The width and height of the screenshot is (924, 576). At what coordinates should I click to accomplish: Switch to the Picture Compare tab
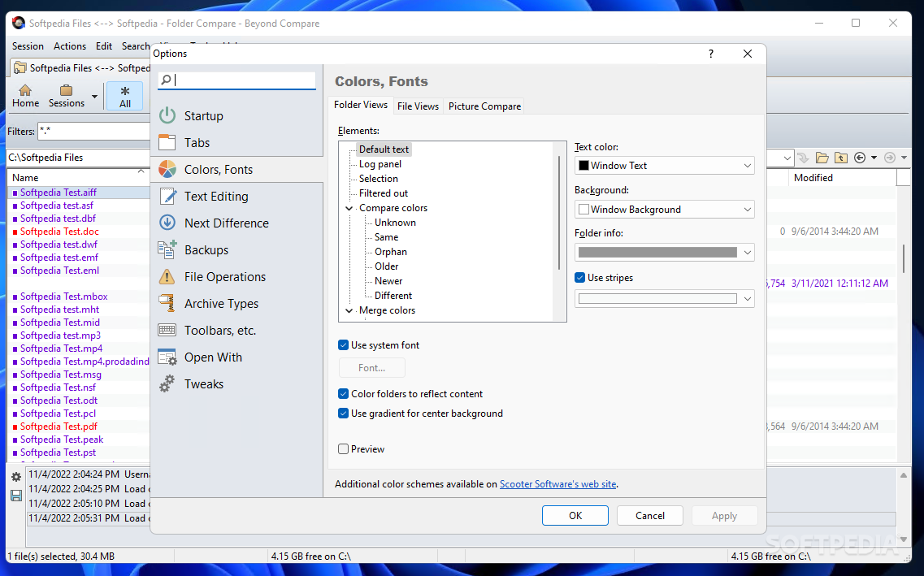484,106
